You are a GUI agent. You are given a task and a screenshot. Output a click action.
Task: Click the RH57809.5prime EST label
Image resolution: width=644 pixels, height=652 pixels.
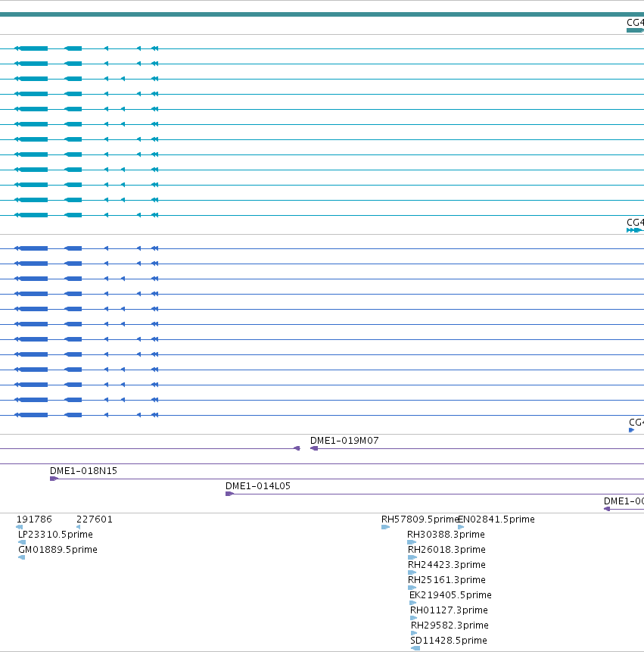420,519
